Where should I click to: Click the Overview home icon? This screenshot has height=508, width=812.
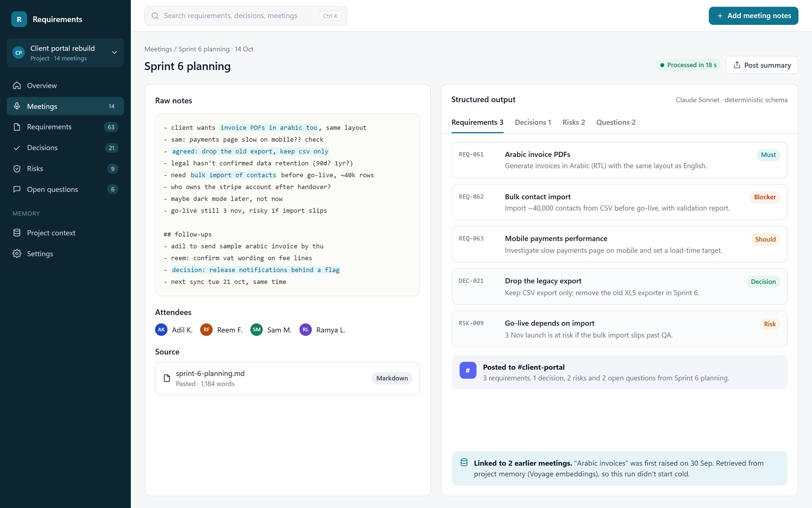pyautogui.click(x=17, y=85)
